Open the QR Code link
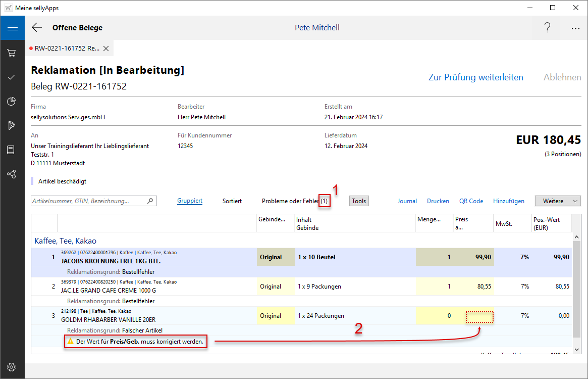The width and height of the screenshot is (588, 379). point(471,201)
